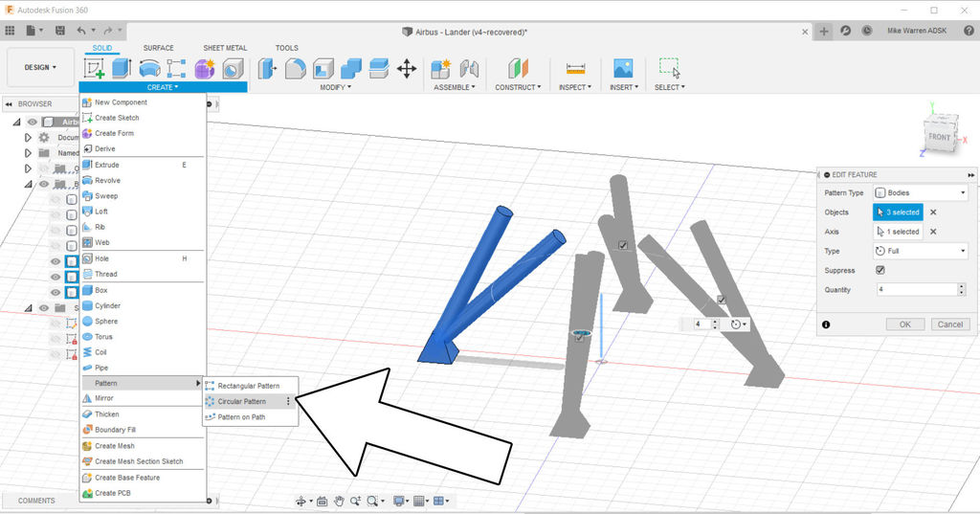Click the Redo arrow

(108, 31)
